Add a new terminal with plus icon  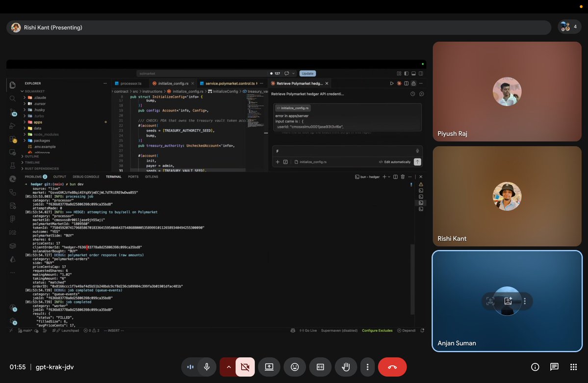[384, 176]
